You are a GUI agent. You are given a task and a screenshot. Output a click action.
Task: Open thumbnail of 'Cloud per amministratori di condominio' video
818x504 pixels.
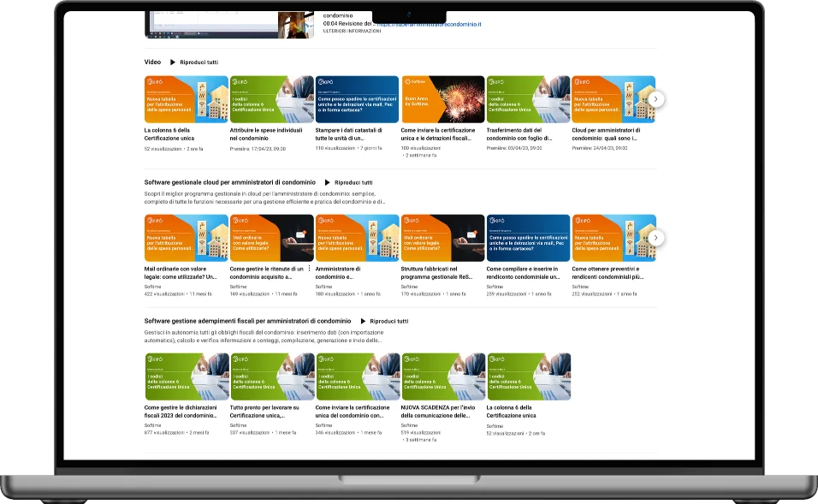point(613,99)
